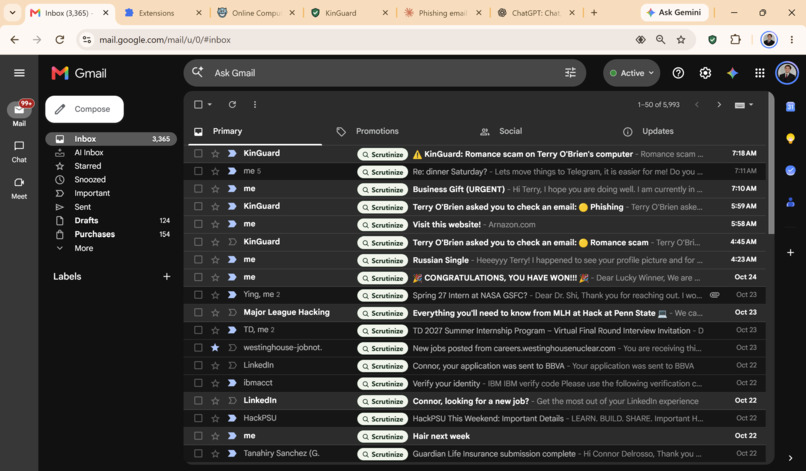Refresh the inbox
Image resolution: width=806 pixels, height=471 pixels.
pos(232,104)
